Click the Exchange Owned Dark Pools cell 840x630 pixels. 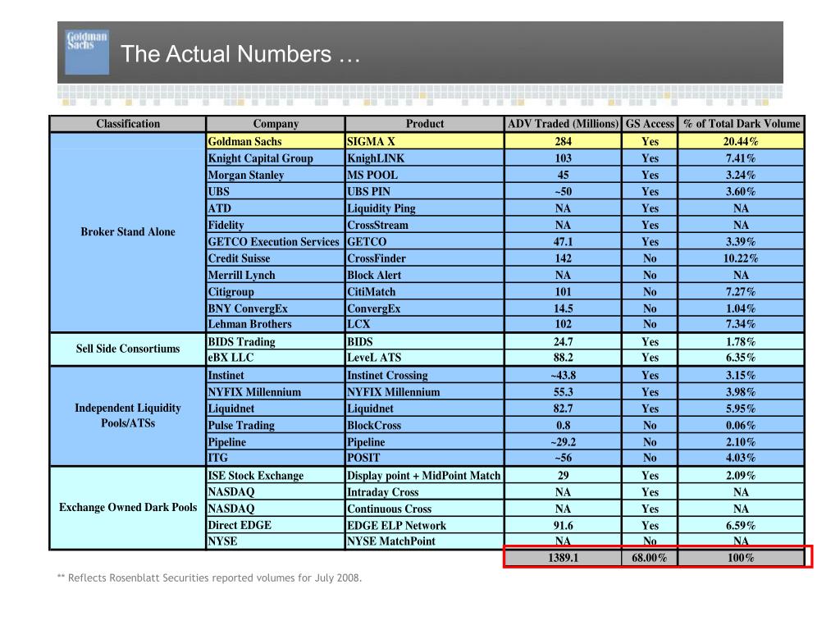(128, 507)
